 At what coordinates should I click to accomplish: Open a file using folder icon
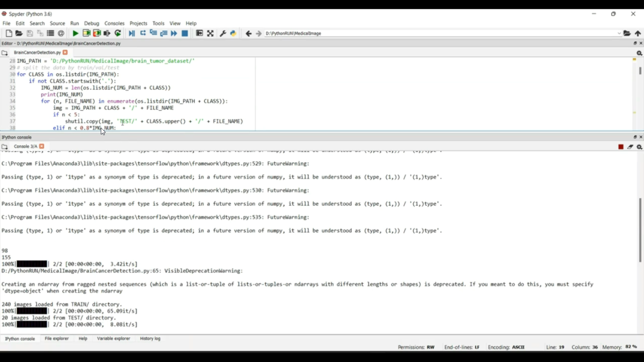(x=19, y=33)
